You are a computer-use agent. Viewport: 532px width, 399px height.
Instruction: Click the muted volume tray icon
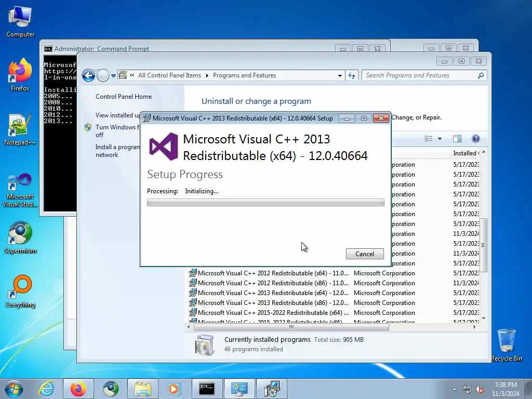pyautogui.click(x=480, y=390)
